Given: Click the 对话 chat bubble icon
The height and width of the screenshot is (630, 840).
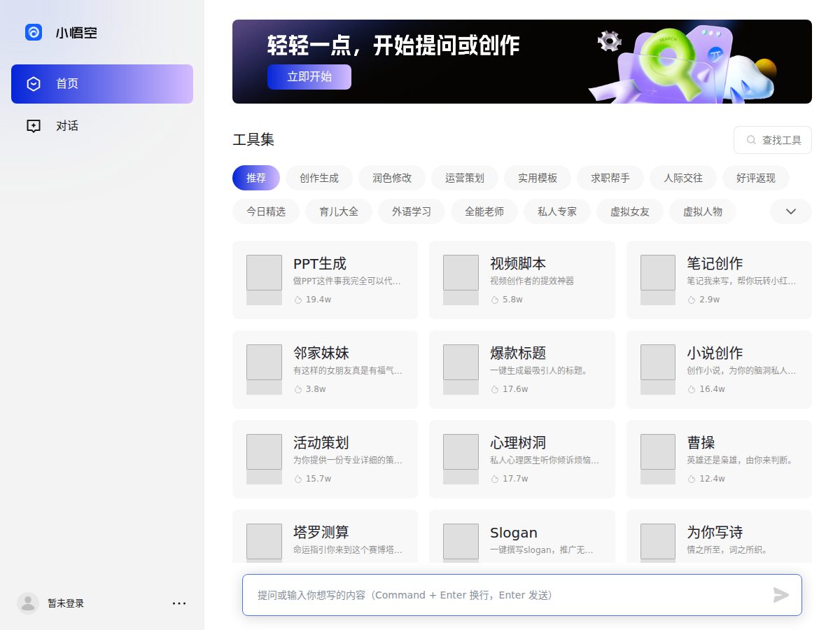Looking at the screenshot, I should pyautogui.click(x=34, y=126).
